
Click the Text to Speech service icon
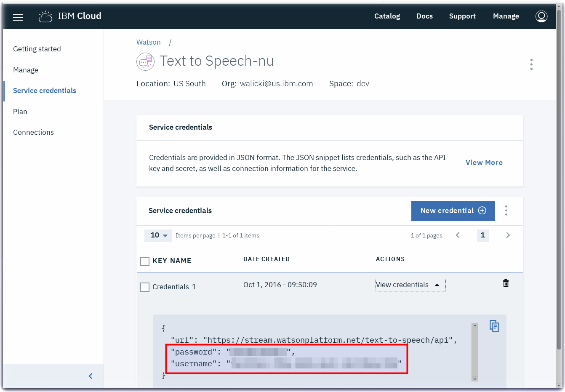[x=145, y=61]
